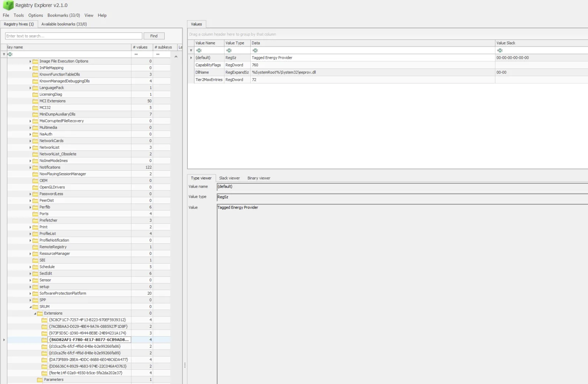Sort by the Data column header
Viewport: 588px width, 384px height.
[373, 43]
